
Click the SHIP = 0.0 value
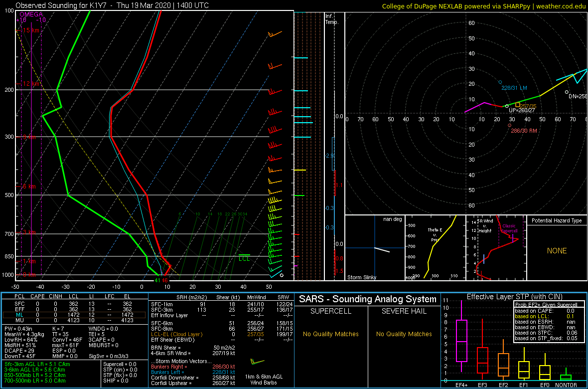pos(116,381)
